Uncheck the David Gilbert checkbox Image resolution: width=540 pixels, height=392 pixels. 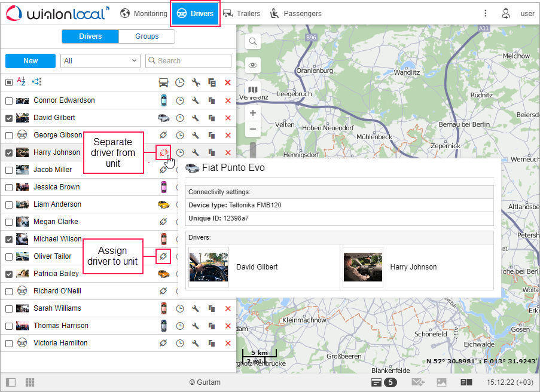(x=9, y=118)
